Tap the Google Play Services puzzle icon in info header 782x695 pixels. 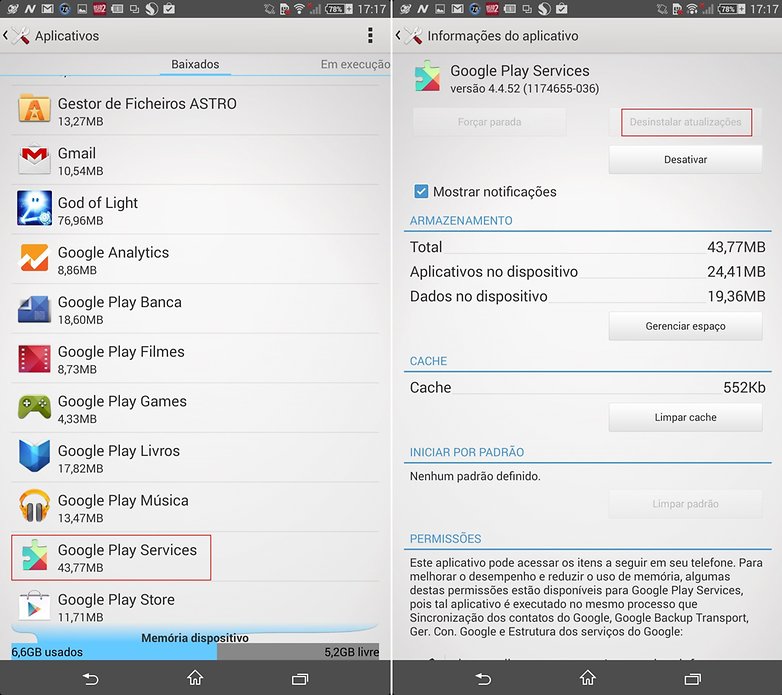428,77
